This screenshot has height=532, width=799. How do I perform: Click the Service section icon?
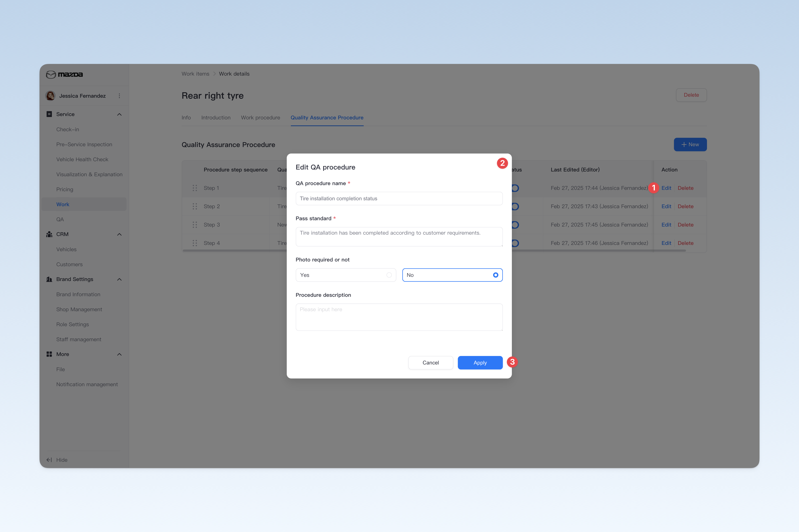(49, 114)
